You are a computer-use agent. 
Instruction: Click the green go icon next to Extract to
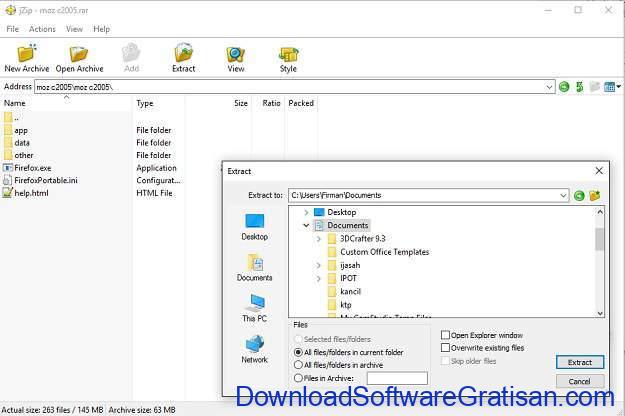(x=579, y=196)
